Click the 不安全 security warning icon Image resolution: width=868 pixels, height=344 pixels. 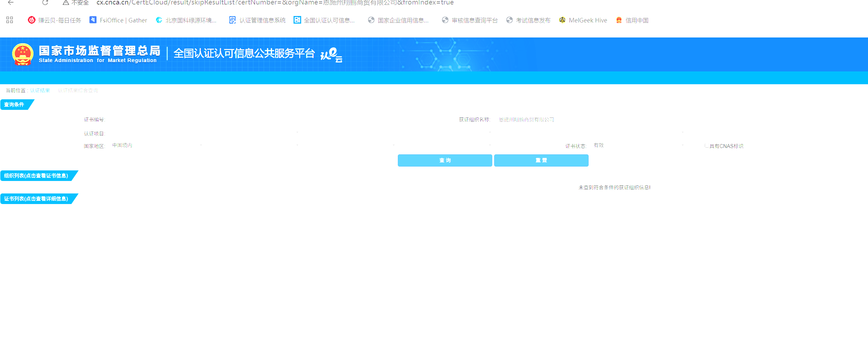pyautogui.click(x=66, y=3)
